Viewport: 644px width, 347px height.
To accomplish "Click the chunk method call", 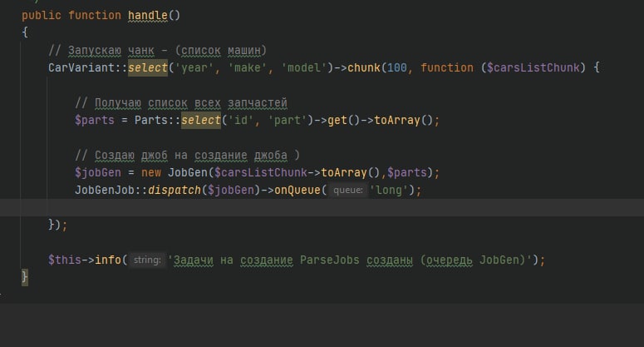I will click(364, 68).
